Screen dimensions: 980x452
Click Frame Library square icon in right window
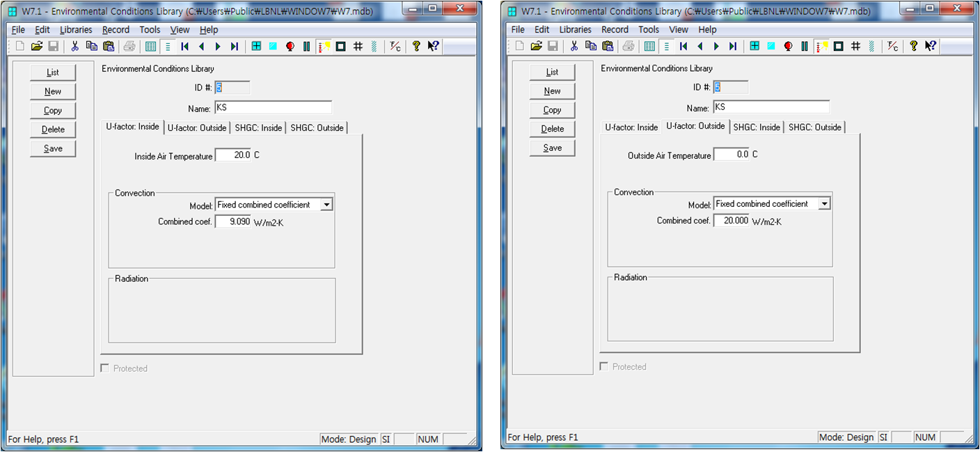pos(839,47)
